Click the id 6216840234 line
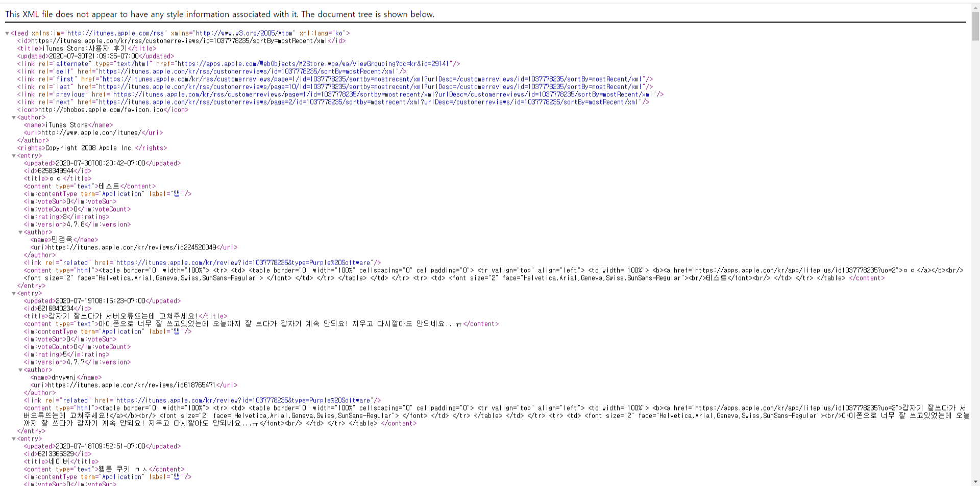 click(58, 309)
